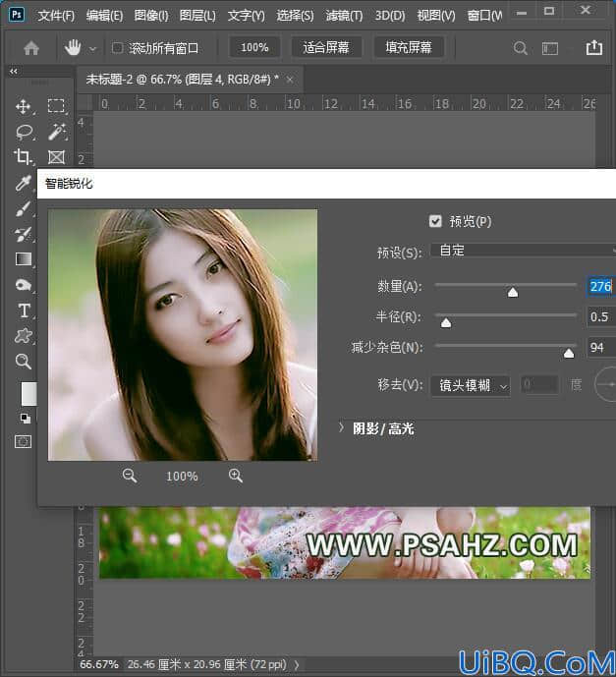Open the 文字(Y) menu
616x677 pixels.
coord(247,16)
